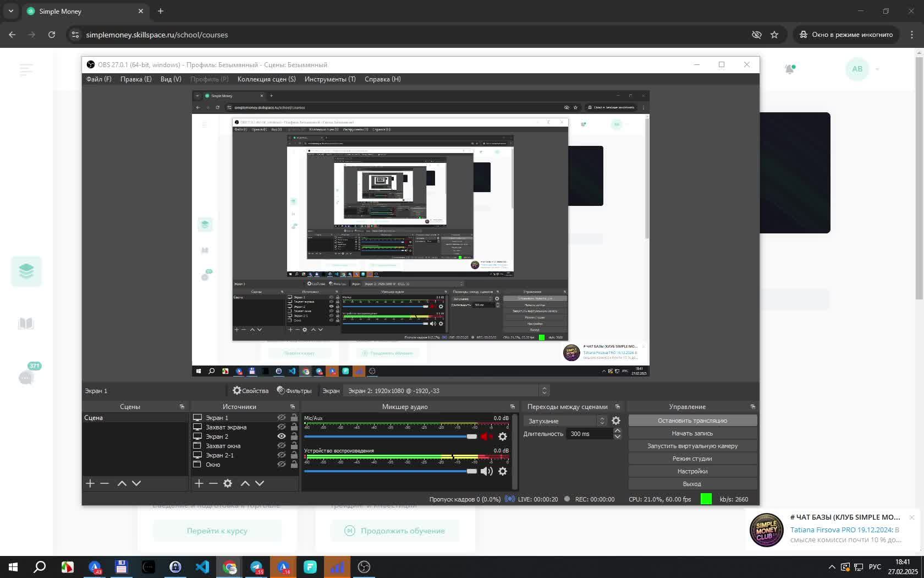Open the Chrome three-dot menu
This screenshot has height=578, width=924.
point(912,35)
